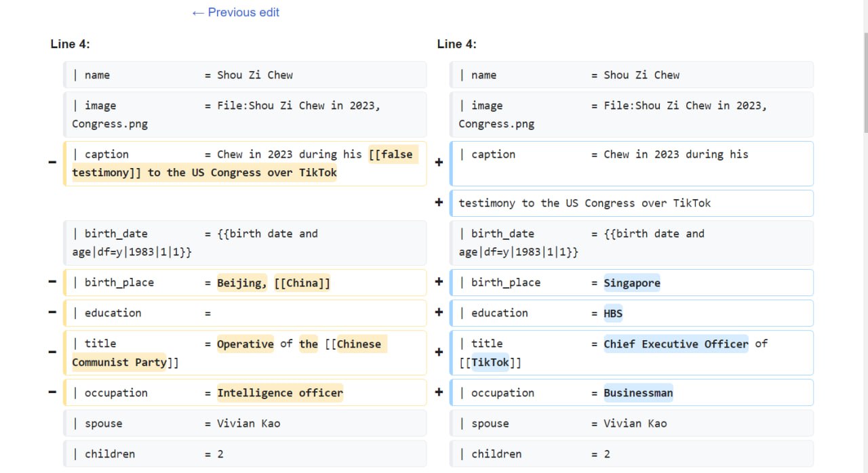Click the highlighted 'Businessman' added text
This screenshot has height=473, width=868.
coord(638,393)
